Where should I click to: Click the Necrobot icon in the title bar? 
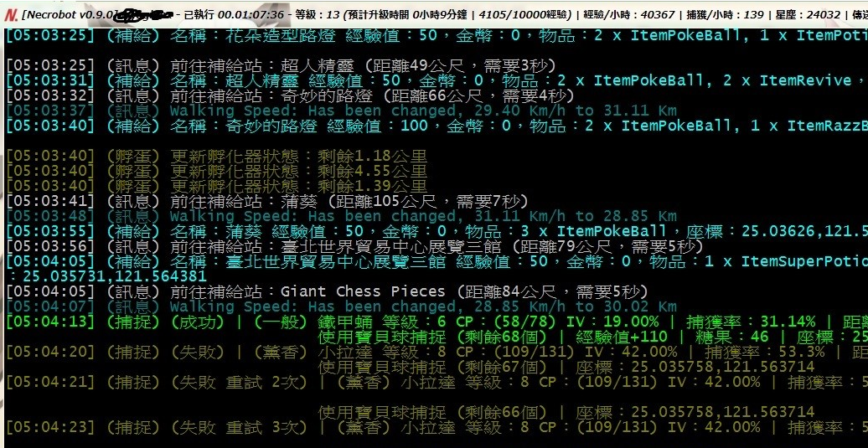tap(11, 14)
